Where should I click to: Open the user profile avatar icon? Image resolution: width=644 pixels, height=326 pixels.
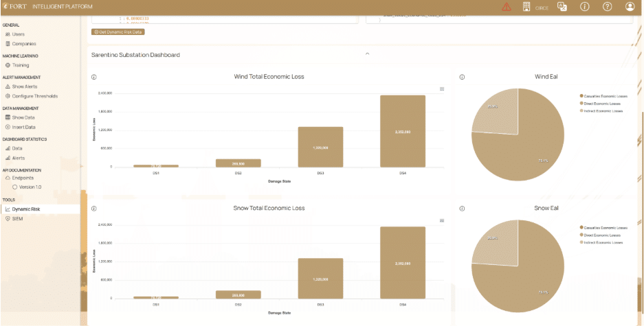tap(630, 7)
